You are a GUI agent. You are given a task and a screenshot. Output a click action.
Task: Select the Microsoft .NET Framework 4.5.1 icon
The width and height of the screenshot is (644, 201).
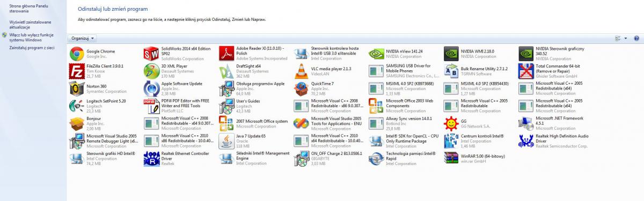[526, 124]
